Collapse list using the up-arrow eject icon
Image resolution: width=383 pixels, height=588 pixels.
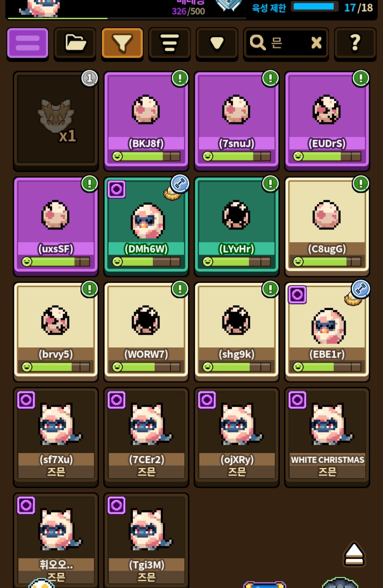(x=354, y=554)
